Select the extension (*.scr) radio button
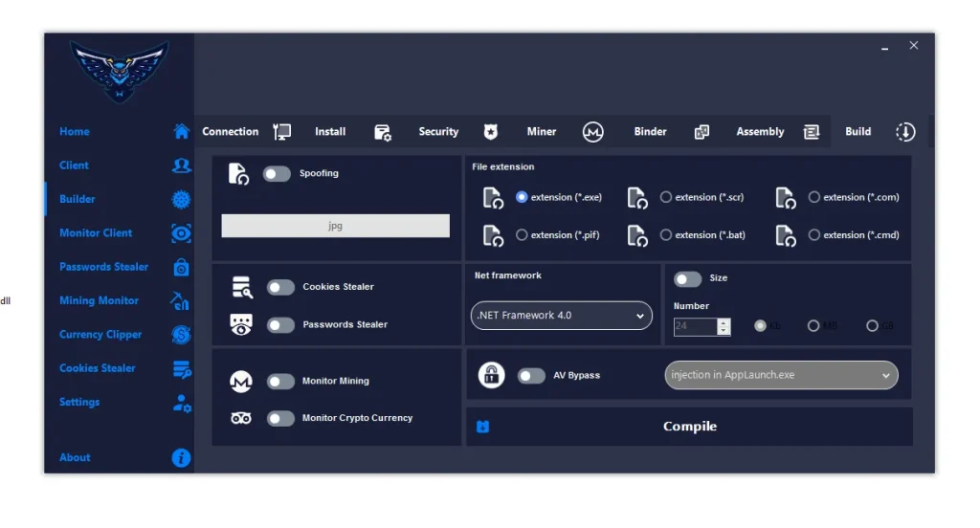This screenshot has width=980, height=528. 666,197
